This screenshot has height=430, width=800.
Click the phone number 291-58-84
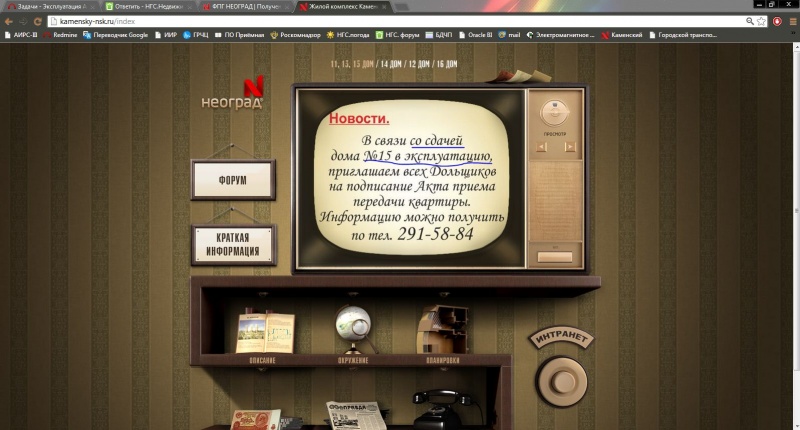pos(435,234)
